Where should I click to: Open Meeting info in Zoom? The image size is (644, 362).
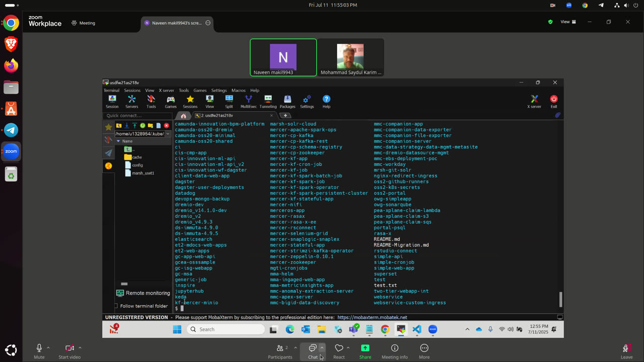[394, 351]
